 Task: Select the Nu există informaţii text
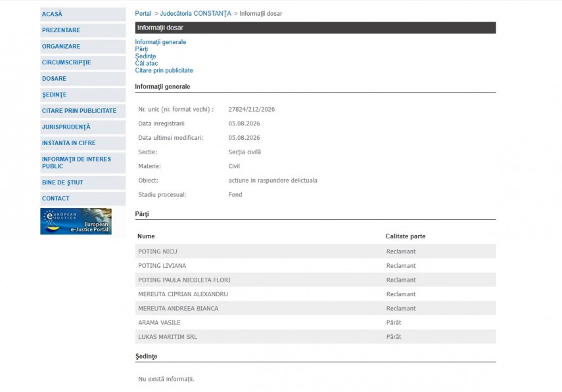coord(166,379)
